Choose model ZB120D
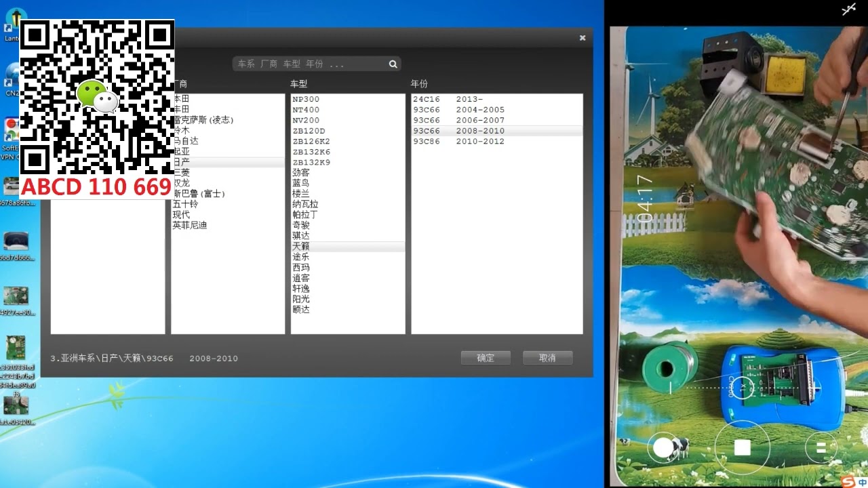The height and width of the screenshot is (488, 868). coord(348,131)
